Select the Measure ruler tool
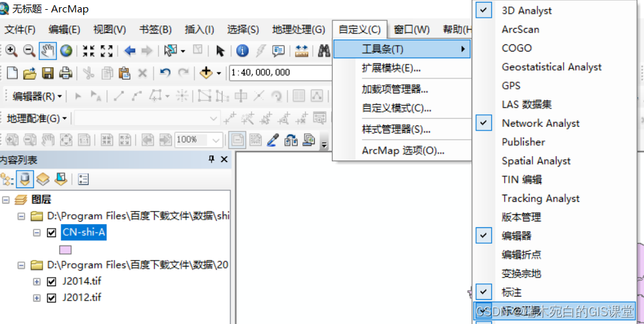This screenshot has width=644, height=324. point(302,50)
